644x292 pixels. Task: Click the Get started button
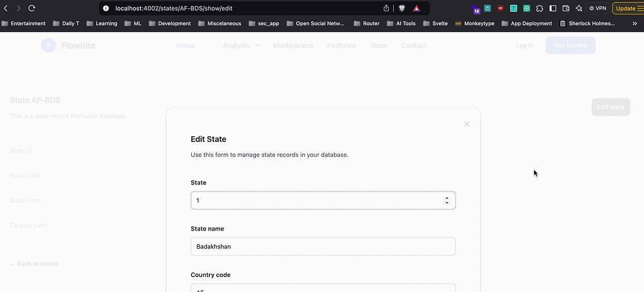tap(570, 45)
